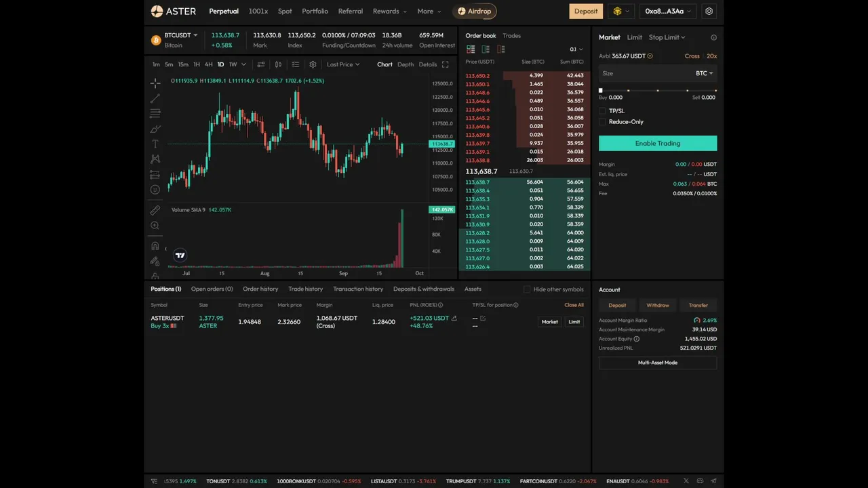The width and height of the screenshot is (868, 488).
Task: Select the brush drawing tool
Action: click(155, 129)
